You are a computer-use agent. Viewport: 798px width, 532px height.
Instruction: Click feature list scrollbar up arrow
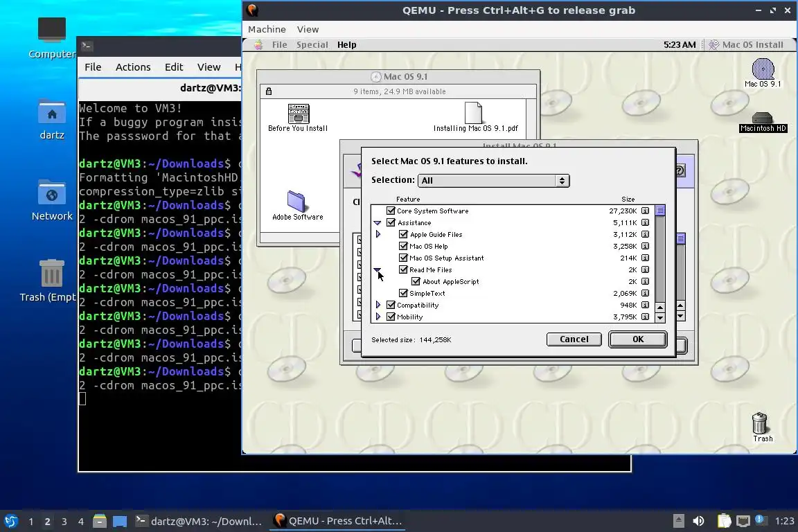point(660,308)
